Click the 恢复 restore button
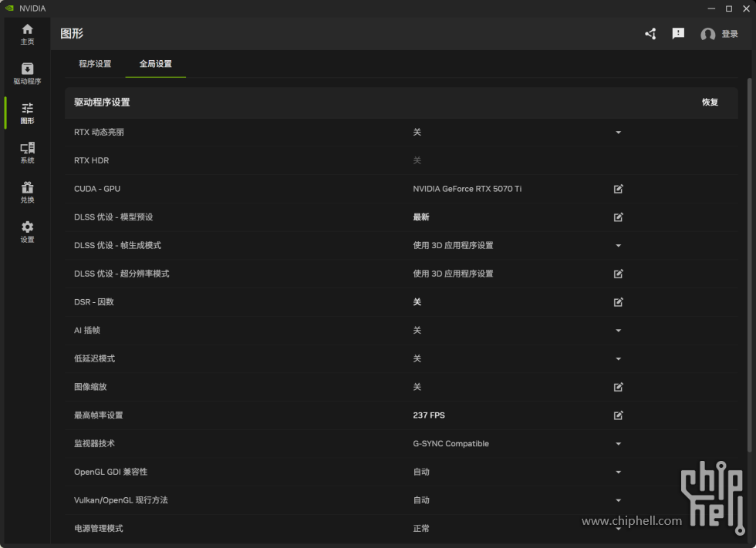Viewport: 756px width, 548px height. pyautogui.click(x=709, y=101)
